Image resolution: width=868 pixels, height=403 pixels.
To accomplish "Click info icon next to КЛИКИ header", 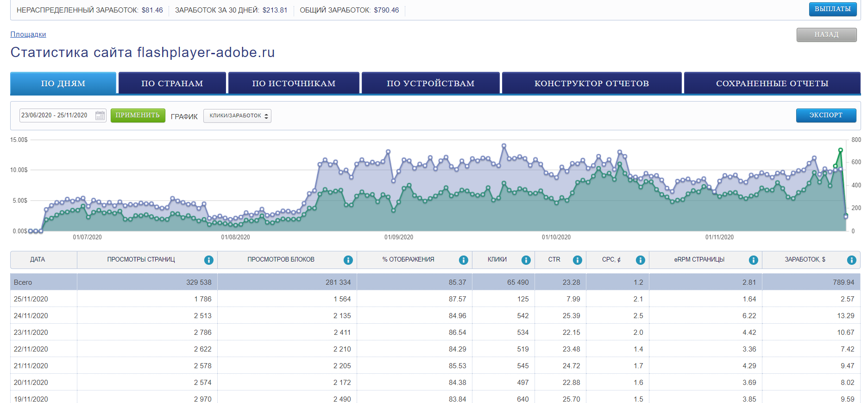I will point(526,260).
